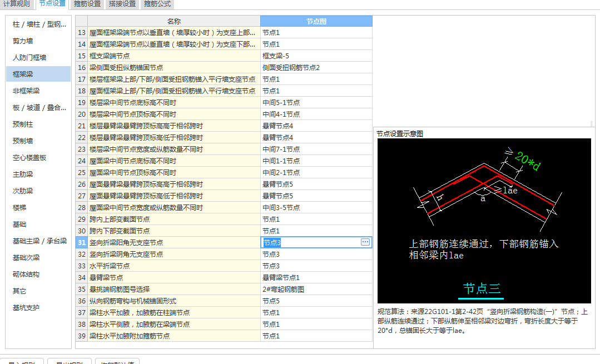Select 框架梁 in the sidebar
The image size is (600, 364).
coord(38,74)
